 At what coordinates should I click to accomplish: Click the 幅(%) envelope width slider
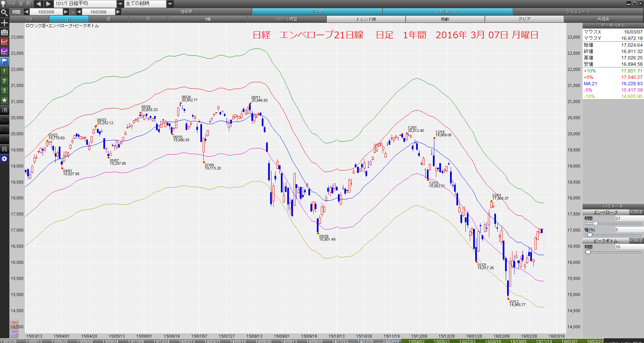[612, 235]
